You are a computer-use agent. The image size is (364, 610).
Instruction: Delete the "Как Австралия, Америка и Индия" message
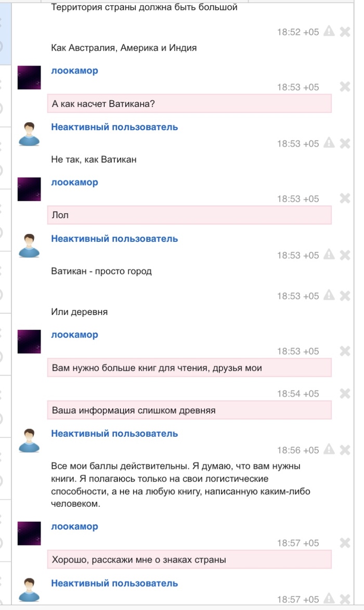[344, 32]
